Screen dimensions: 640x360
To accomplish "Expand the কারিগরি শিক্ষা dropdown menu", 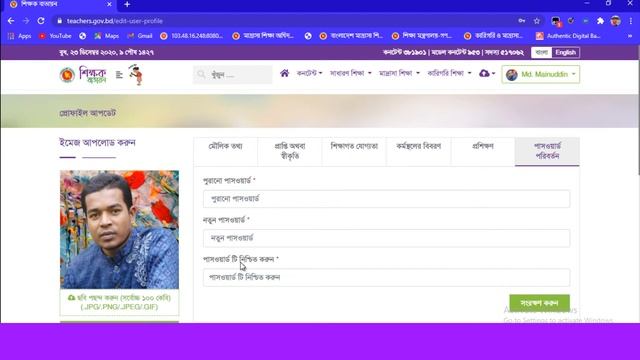I will (x=449, y=73).
